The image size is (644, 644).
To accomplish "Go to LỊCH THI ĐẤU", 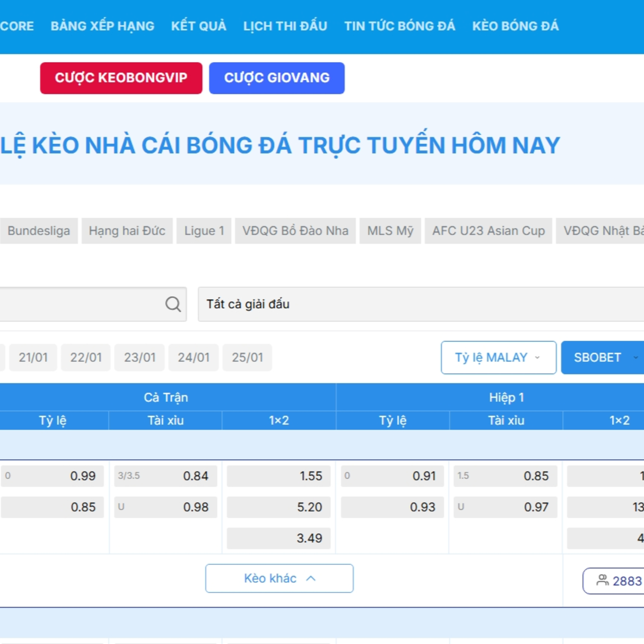I will [285, 26].
